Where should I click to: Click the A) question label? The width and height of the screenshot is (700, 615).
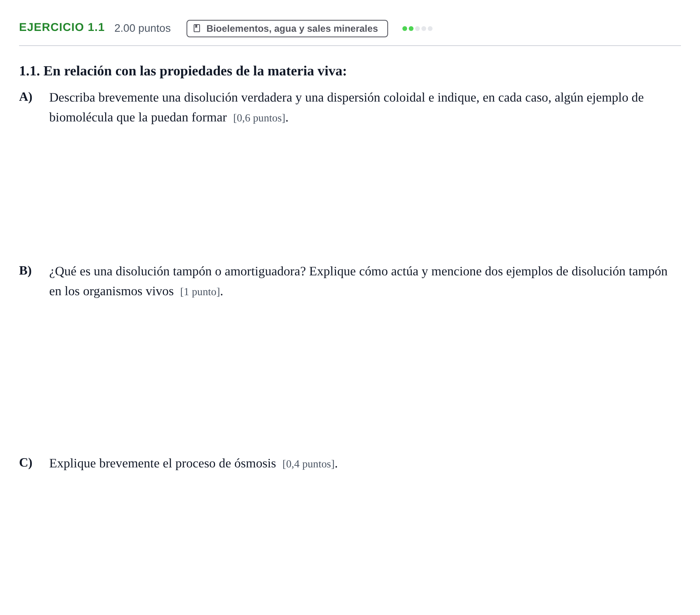(26, 97)
